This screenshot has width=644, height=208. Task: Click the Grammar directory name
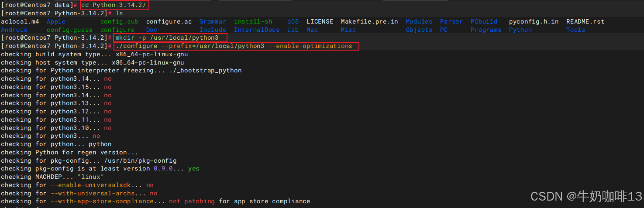pyautogui.click(x=213, y=21)
